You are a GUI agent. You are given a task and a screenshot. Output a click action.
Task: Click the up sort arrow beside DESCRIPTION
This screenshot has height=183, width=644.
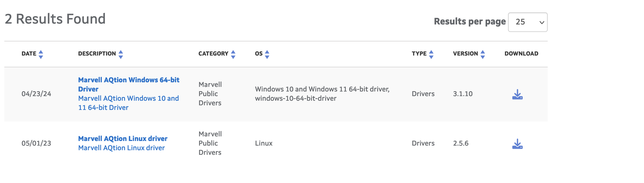[121, 52]
